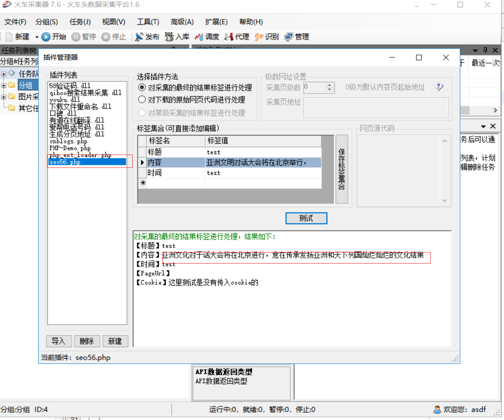Image resolution: width=504 pixels, height=420 pixels.
Task: Expand the 图片采 tree node
Action: point(4,97)
